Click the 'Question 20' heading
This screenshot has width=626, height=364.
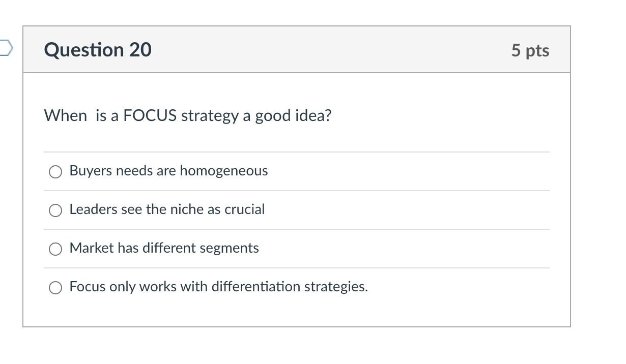click(x=98, y=50)
